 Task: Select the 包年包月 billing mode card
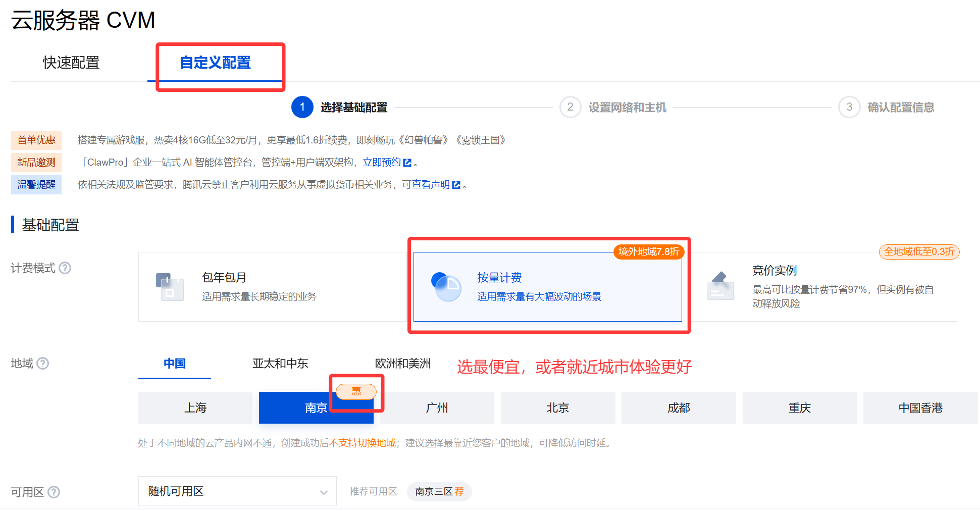pyautogui.click(x=273, y=287)
